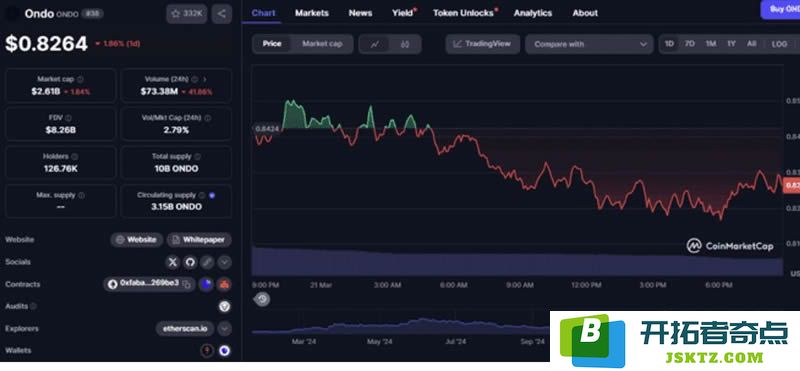800x371 pixels.
Task: Set chart range to 1D
Action: coord(669,44)
